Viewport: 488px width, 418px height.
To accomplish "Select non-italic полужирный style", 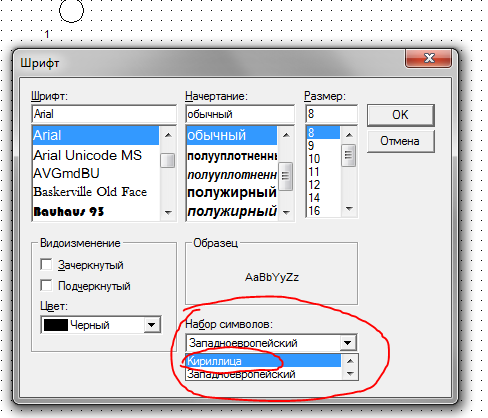I will [232, 192].
